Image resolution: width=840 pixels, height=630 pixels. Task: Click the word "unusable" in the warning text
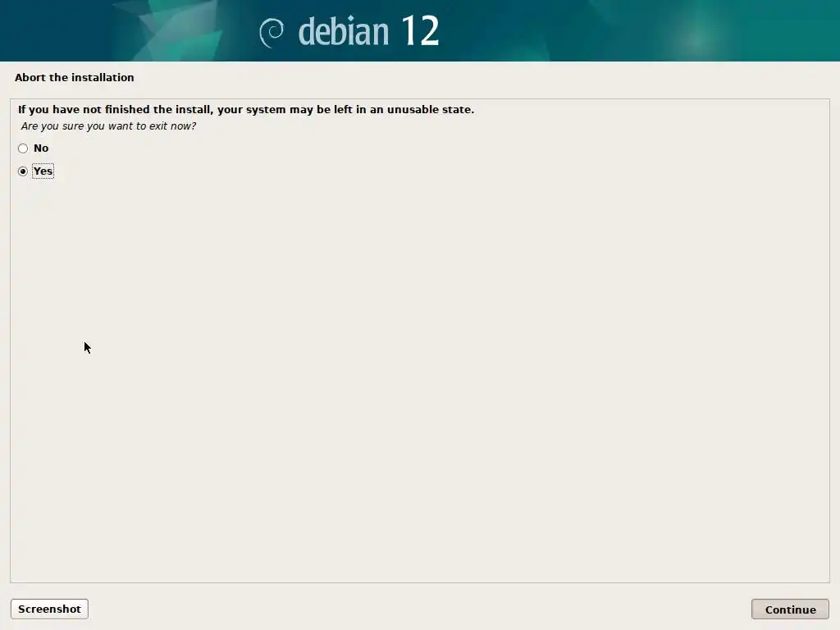(413, 110)
